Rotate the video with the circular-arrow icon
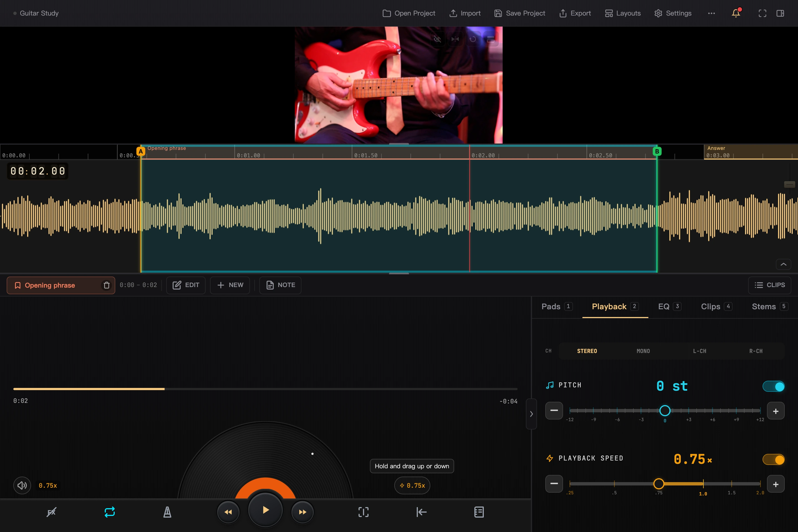Image resolution: width=798 pixels, height=532 pixels. [x=473, y=39]
